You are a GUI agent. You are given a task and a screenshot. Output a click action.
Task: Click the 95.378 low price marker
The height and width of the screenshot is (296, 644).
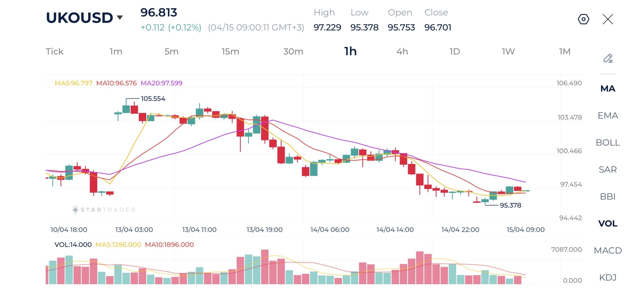(510, 205)
